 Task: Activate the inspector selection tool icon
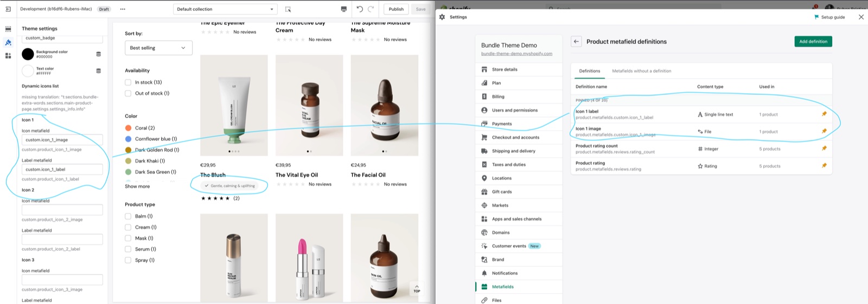click(288, 9)
